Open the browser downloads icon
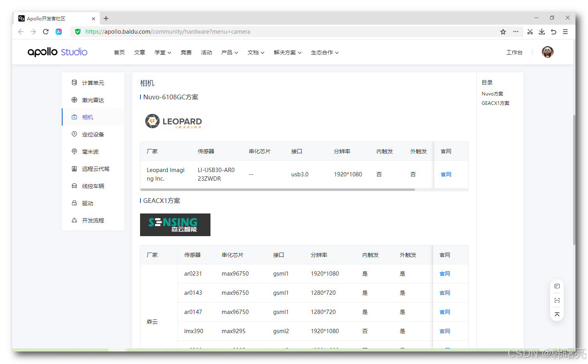Viewport: 588px width, 364px height. pyautogui.click(x=542, y=32)
